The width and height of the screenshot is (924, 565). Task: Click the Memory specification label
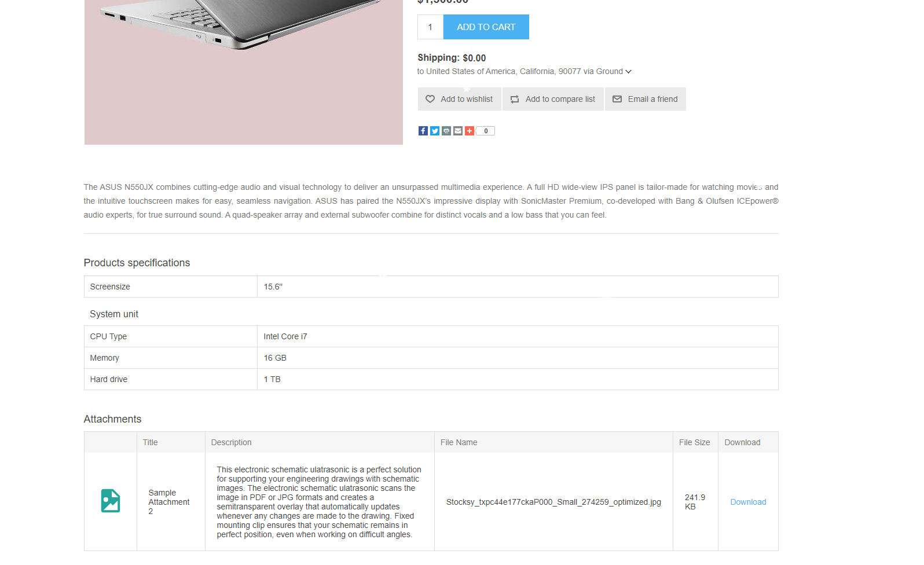click(104, 358)
